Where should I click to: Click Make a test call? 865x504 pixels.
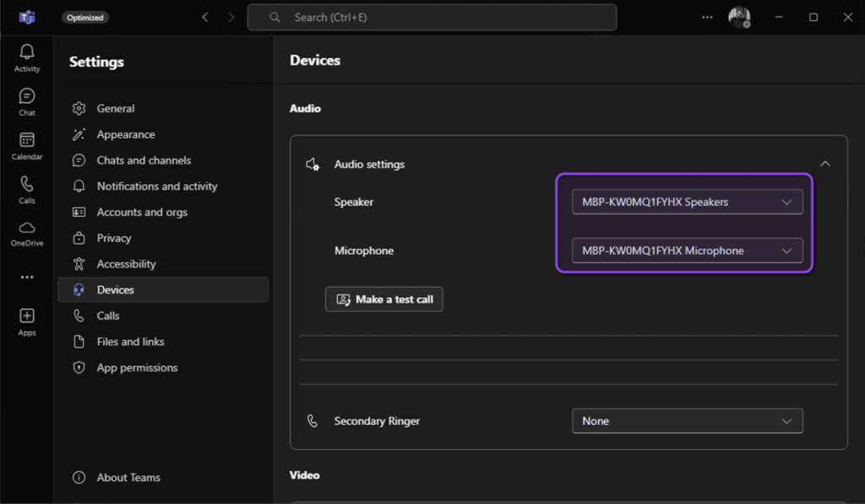tap(384, 299)
